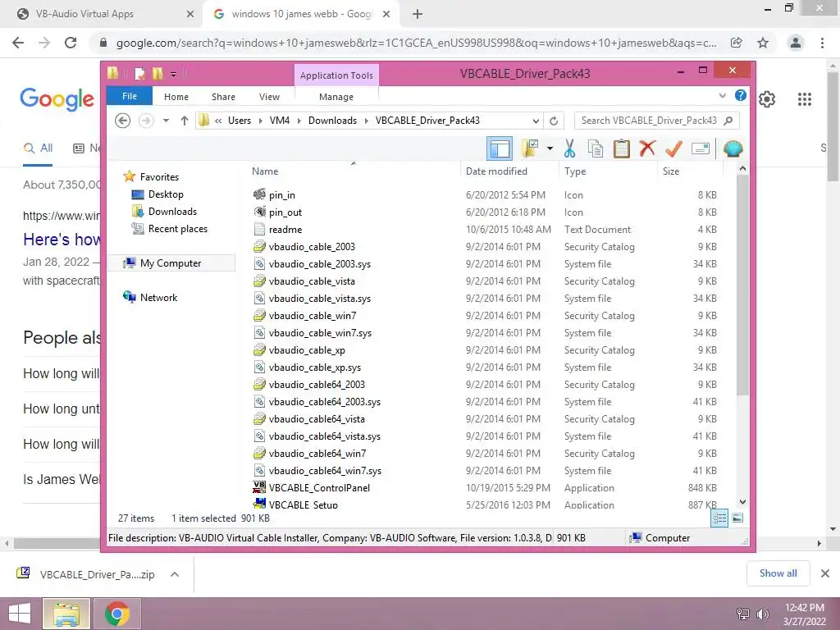
Task: Open the Windows Start button
Action: (20, 614)
